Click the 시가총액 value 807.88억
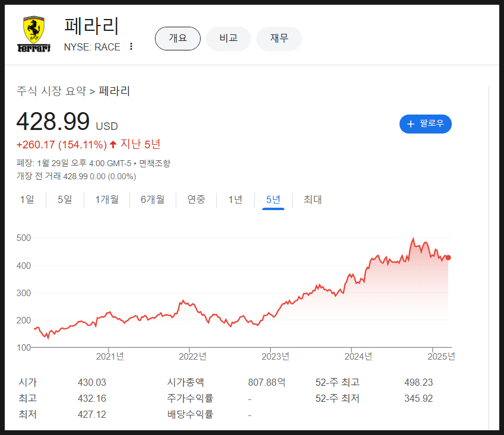The image size is (504, 435). pyautogui.click(x=267, y=382)
